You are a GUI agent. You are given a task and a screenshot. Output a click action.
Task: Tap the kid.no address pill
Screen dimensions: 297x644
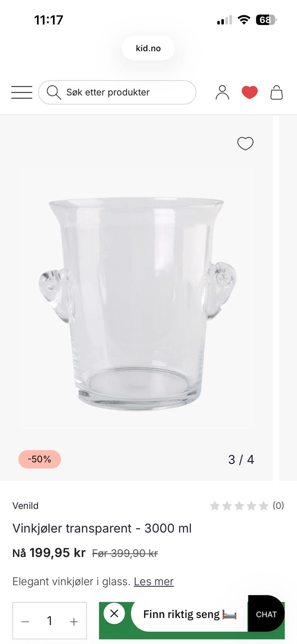tap(148, 48)
